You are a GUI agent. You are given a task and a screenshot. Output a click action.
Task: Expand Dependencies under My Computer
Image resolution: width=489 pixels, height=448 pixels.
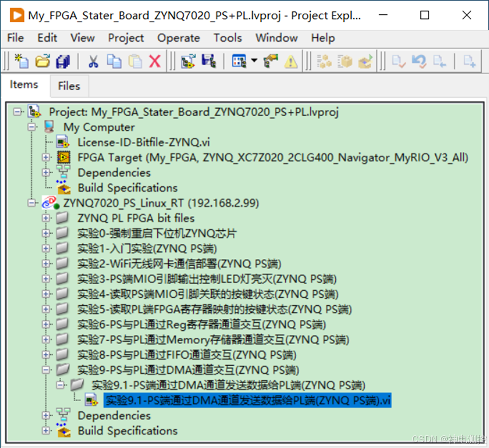[x=46, y=173]
